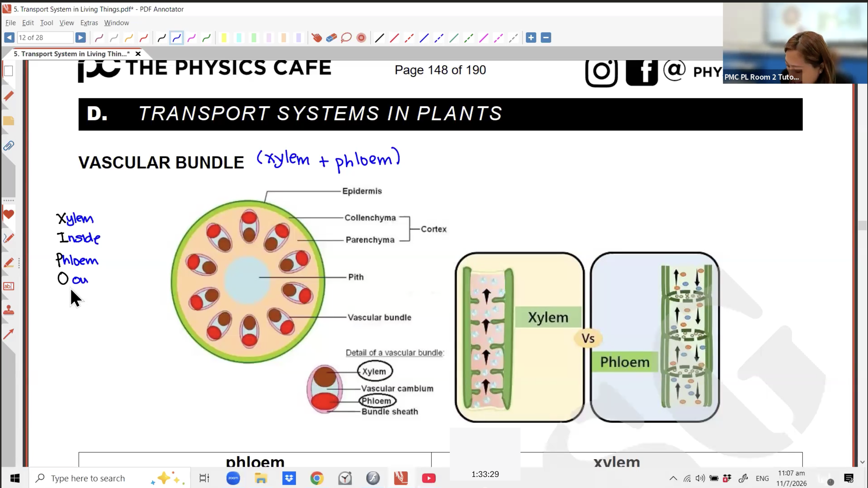868x488 pixels.
Task: Open the Extras menu
Action: [x=89, y=23]
